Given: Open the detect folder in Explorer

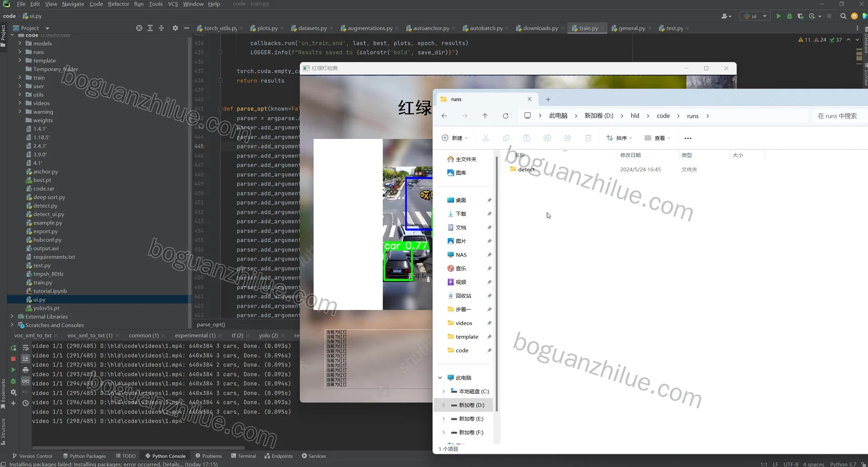Looking at the screenshot, I should click(526, 169).
